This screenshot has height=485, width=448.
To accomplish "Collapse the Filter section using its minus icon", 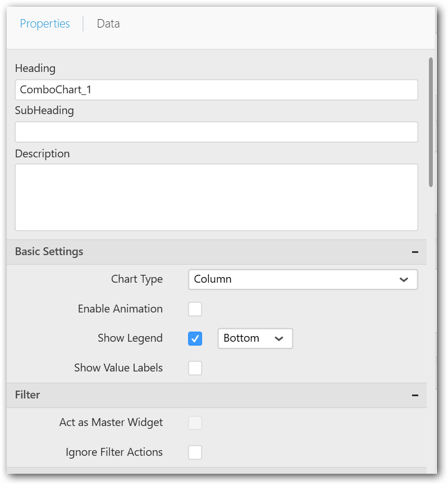I will tap(415, 396).
